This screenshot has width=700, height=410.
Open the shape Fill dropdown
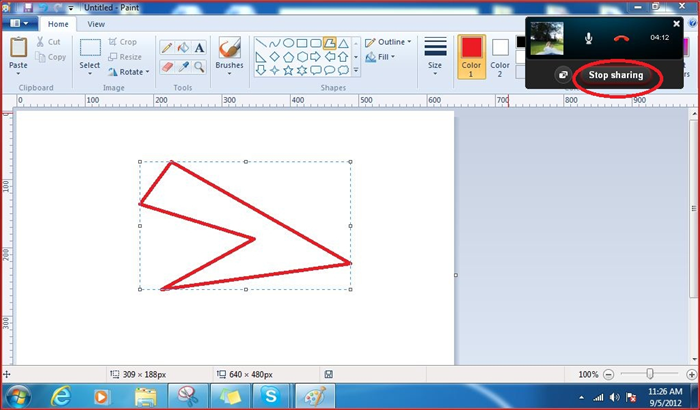(x=380, y=57)
